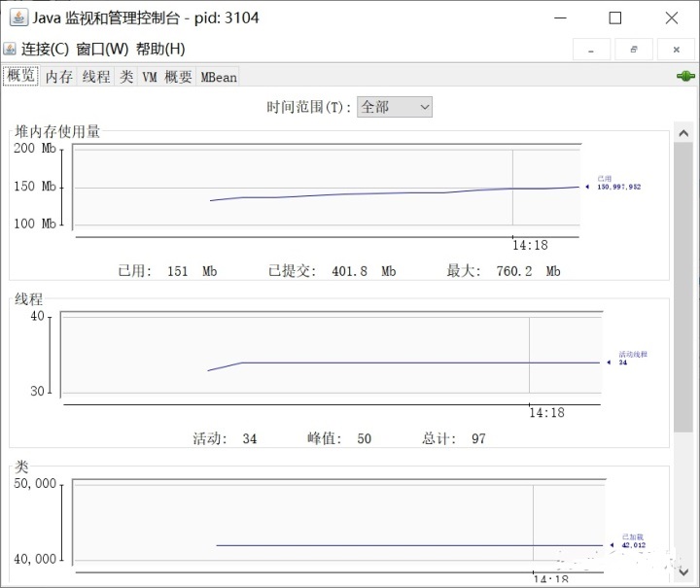Maximize the Java 监视和管理控制台 window
700x588 pixels.
coord(614,17)
